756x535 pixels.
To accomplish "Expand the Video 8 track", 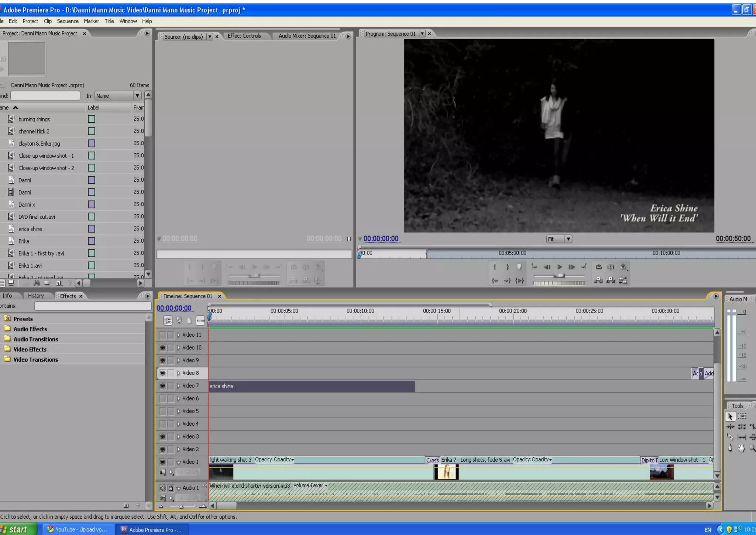I will (x=179, y=373).
